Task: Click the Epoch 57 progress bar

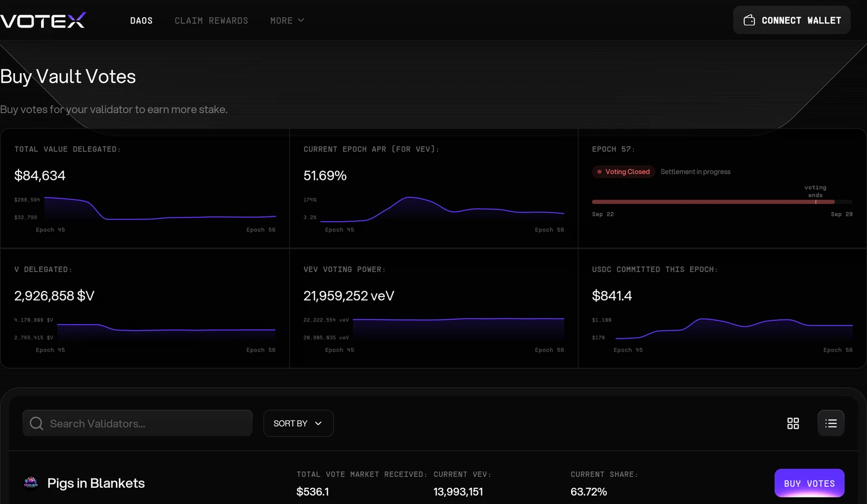Action: [x=722, y=202]
